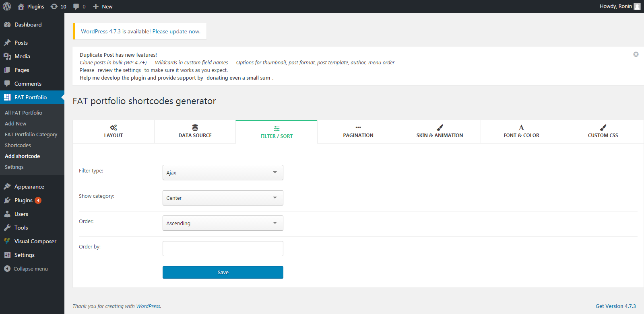The image size is (644, 314).
Task: Switch to the Filter / Sort tab
Action: click(277, 132)
